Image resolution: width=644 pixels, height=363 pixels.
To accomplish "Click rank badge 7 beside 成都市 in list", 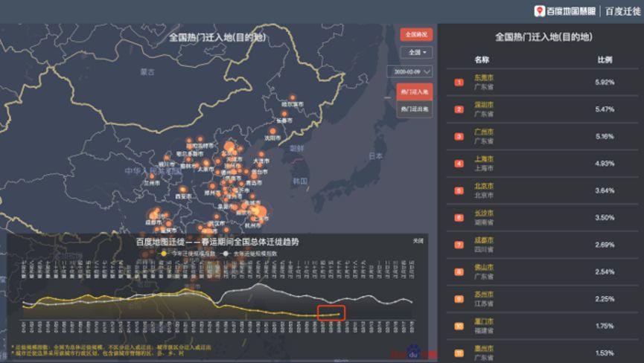I will (x=459, y=245).
